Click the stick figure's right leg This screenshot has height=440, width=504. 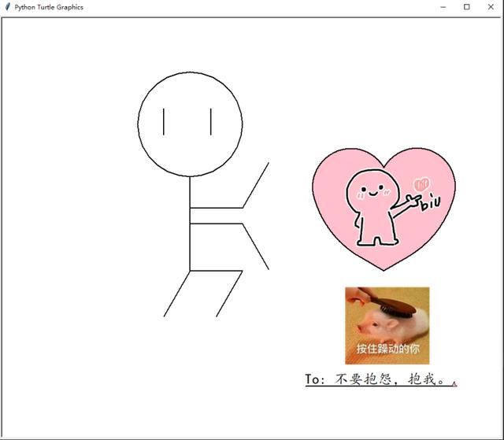[x=229, y=294]
